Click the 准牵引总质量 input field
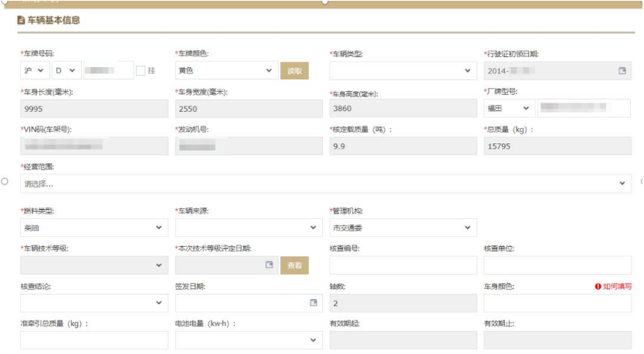 click(93, 340)
